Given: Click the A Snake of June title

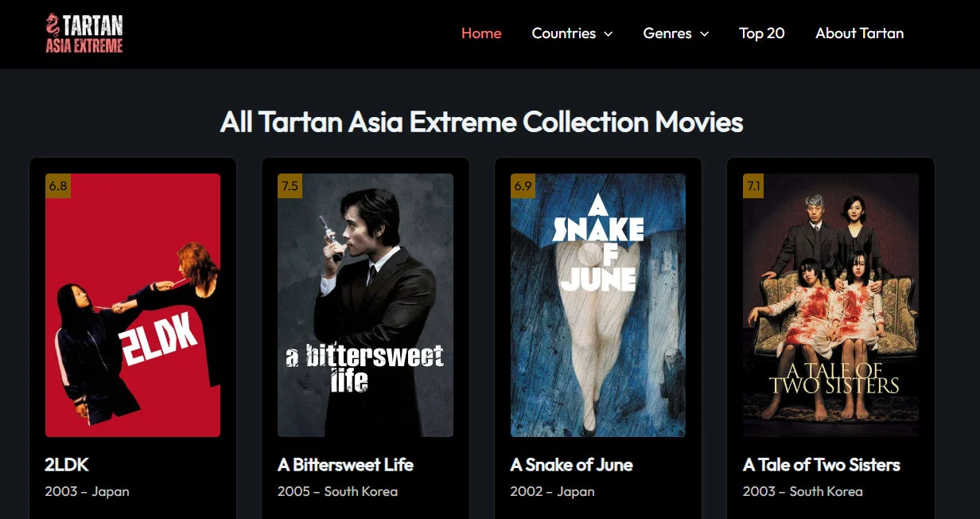Looking at the screenshot, I should [572, 465].
